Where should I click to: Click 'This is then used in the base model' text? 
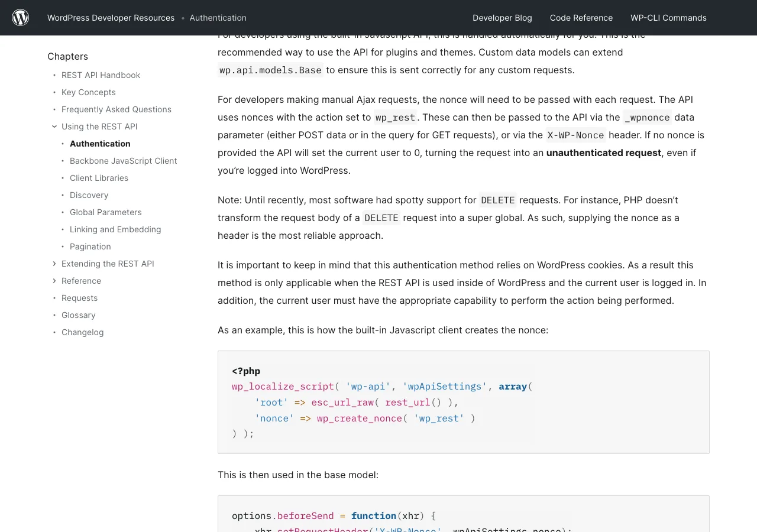click(298, 475)
